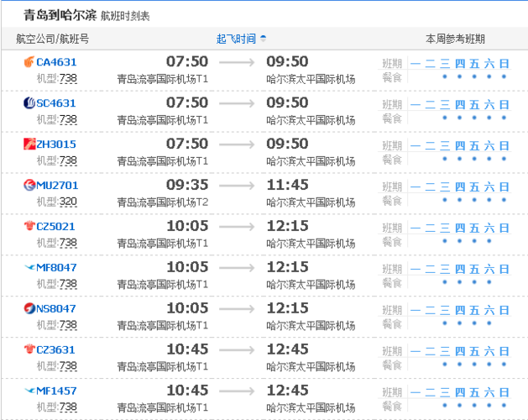
Task: Click weekday 日 in CZ5021 schedule
Action: point(504,228)
